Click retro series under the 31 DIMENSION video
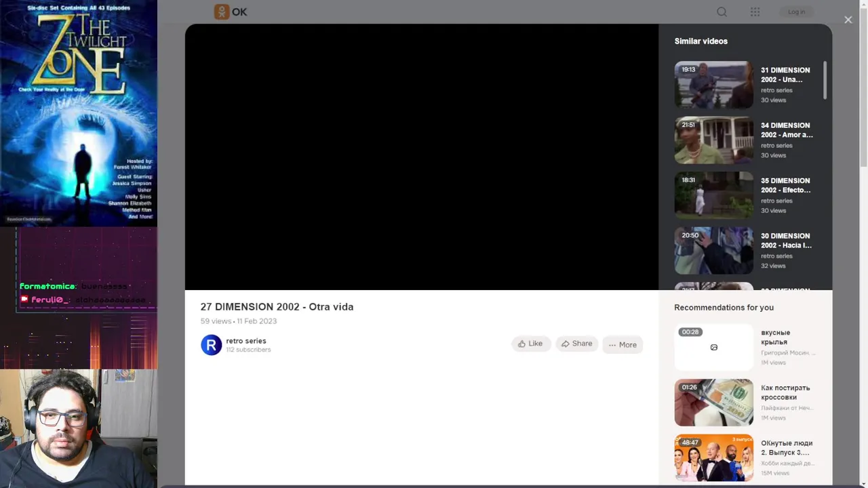The width and height of the screenshot is (868, 488). click(776, 90)
